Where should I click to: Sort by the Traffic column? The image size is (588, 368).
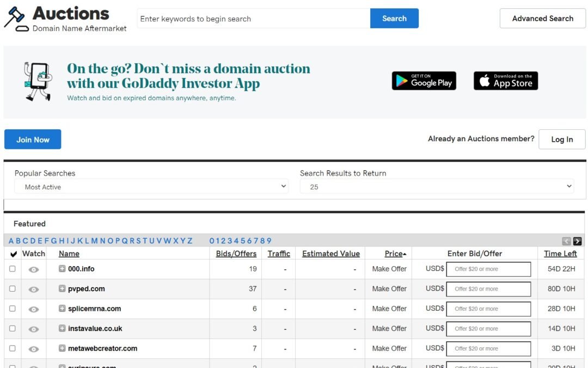[279, 254]
